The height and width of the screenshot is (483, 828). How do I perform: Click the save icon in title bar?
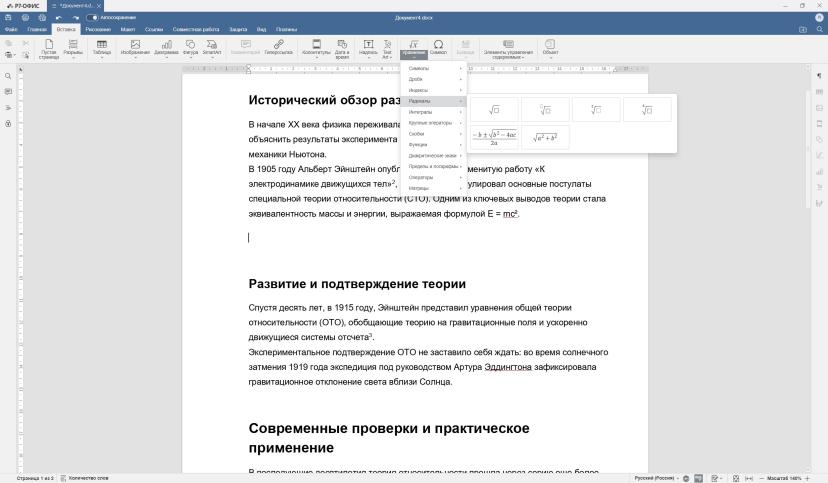click(x=8, y=17)
